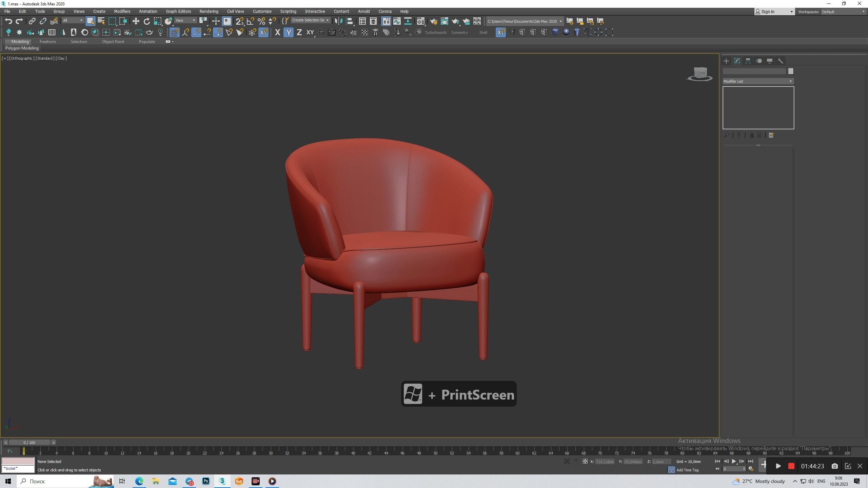Viewport: 868px width, 488px height.
Task: Click Add Time Tag
Action: click(x=687, y=470)
